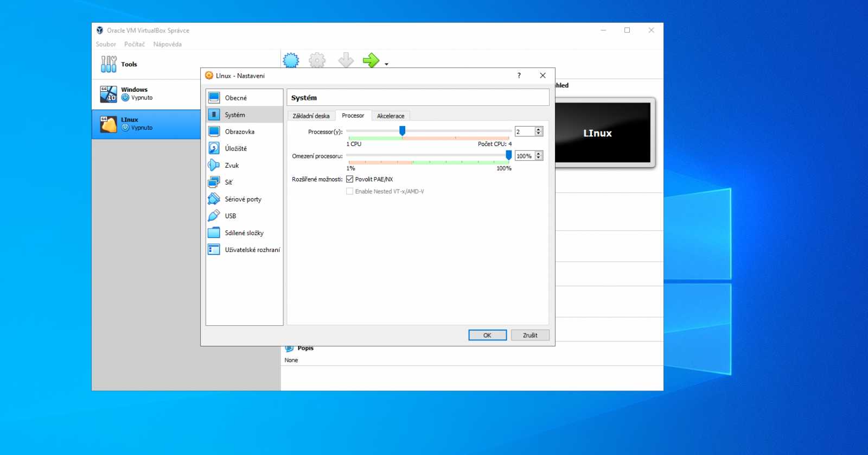Minimize the VirtualBox Správce window
This screenshot has height=455, width=868.
[603, 30]
